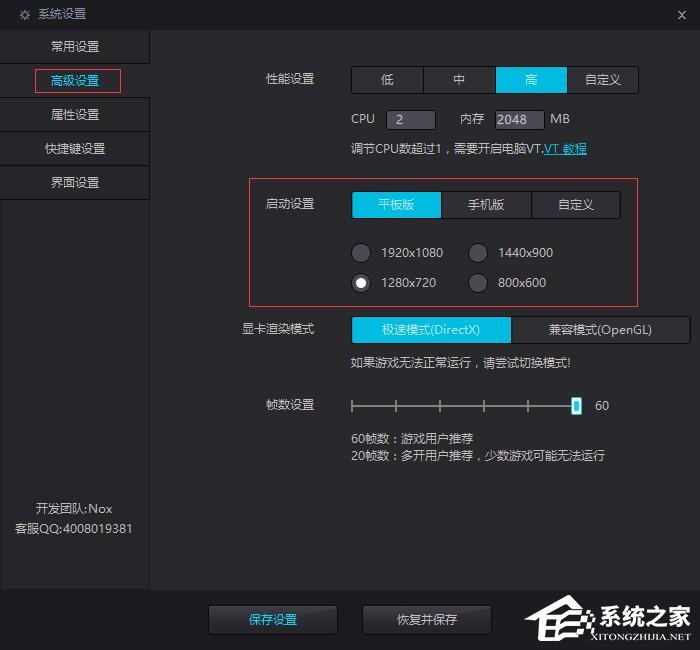Open the 属性设置 tab

pos(75,115)
